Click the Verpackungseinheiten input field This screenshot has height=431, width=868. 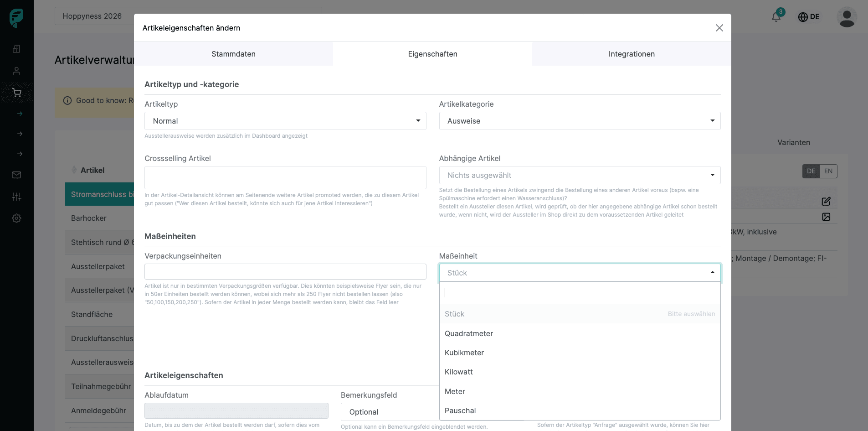[285, 272]
